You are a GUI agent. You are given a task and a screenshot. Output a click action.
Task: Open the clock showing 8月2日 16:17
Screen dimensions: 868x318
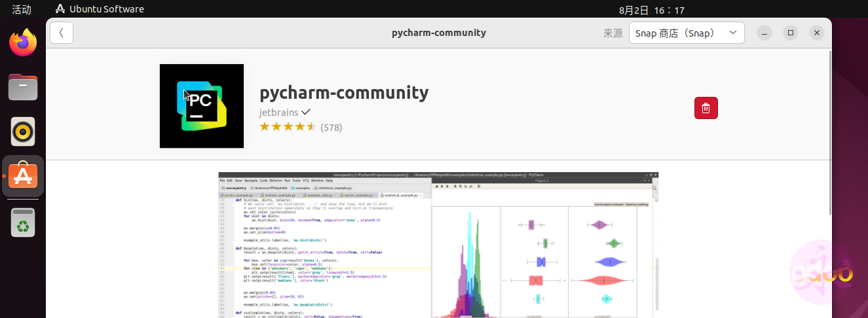tap(652, 10)
